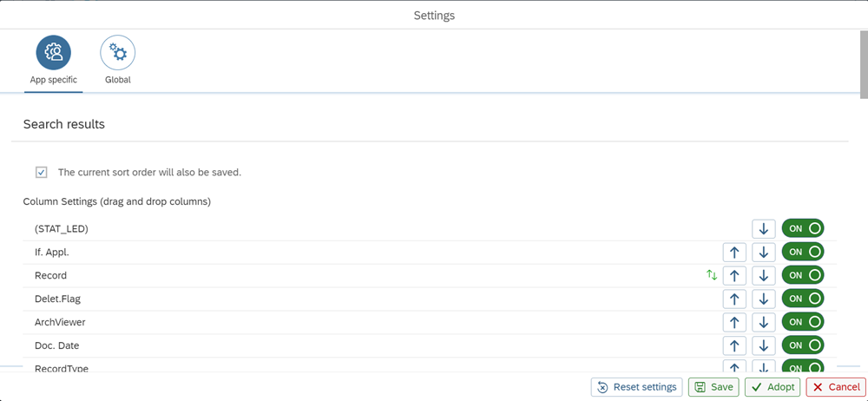This screenshot has width=868, height=401.
Task: Click the Adopt button
Action: click(x=773, y=387)
